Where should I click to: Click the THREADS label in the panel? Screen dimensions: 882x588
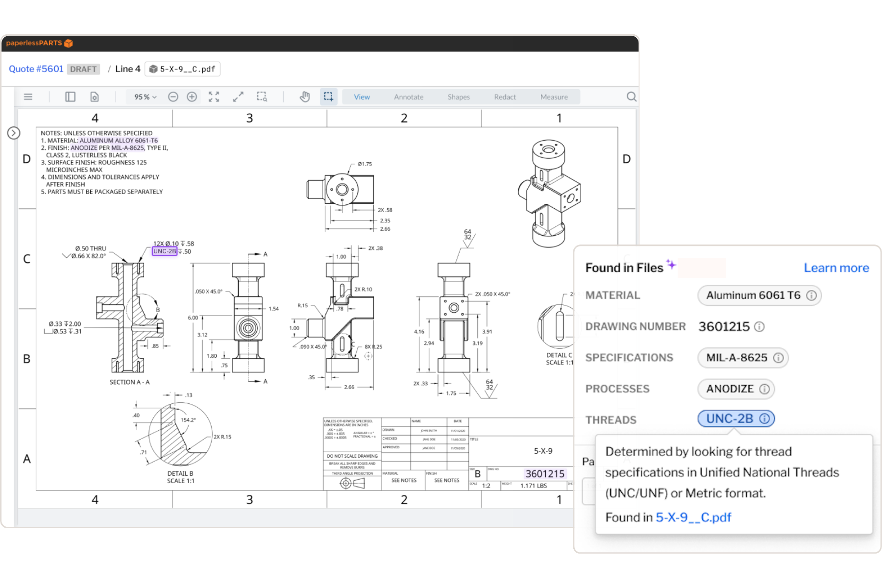click(611, 420)
